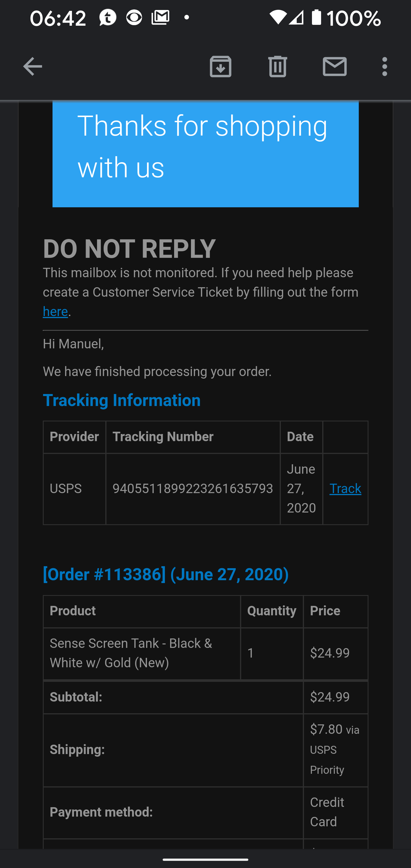Tap the Sense Screen Tank product name
The image size is (411, 868).
click(131, 653)
